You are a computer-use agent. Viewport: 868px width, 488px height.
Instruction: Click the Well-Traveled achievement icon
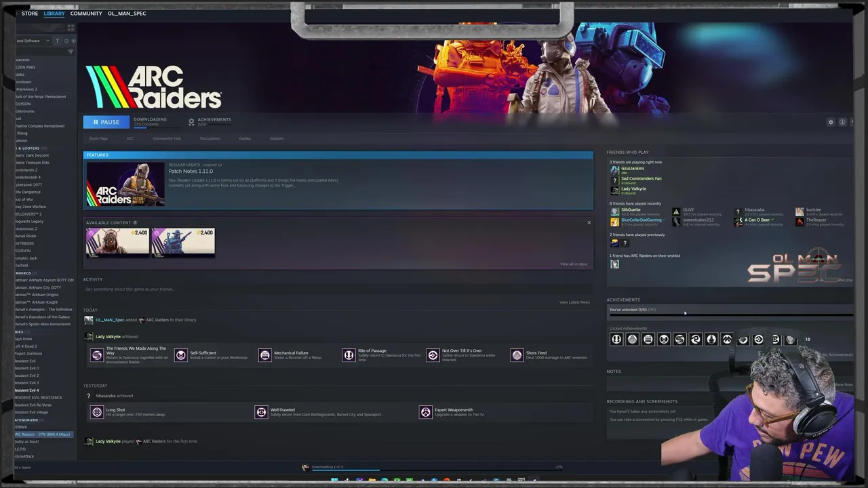click(x=261, y=412)
